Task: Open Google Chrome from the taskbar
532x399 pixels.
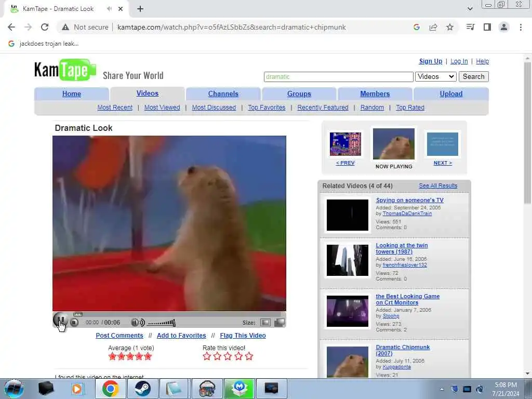Action: tap(111, 389)
